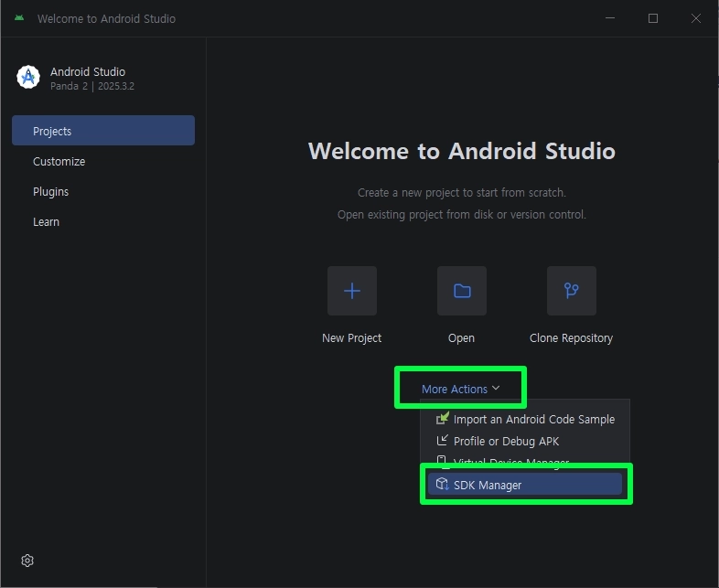Screen dimensions: 719x588
Task: Click the Clone Repository label
Action: (572, 338)
